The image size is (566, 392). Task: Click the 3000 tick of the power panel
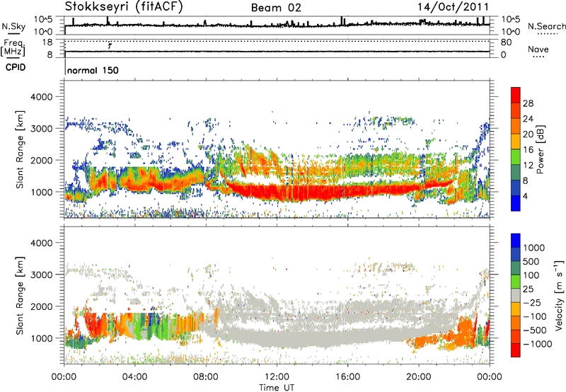pos(41,129)
